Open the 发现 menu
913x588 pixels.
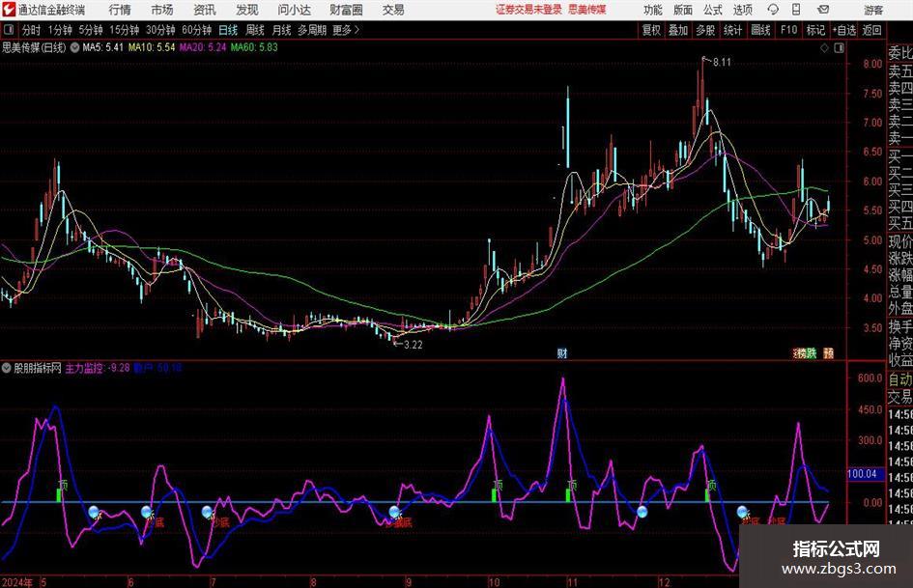click(x=247, y=10)
